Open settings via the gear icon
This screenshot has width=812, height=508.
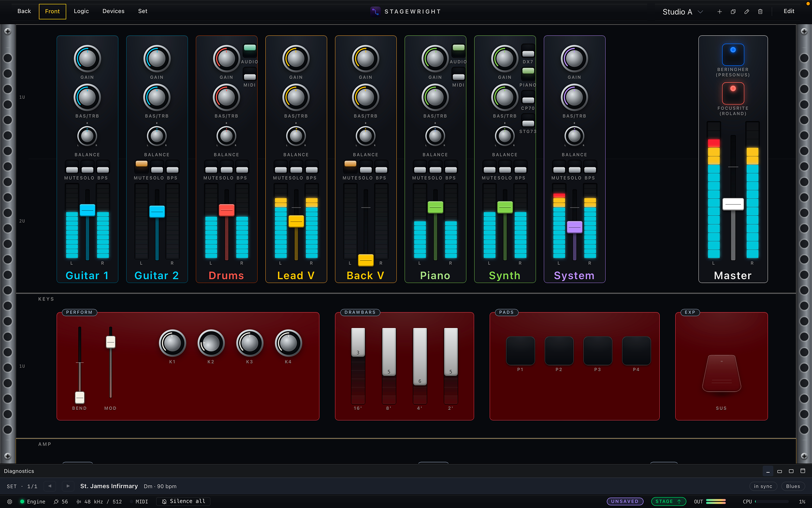pos(10,502)
